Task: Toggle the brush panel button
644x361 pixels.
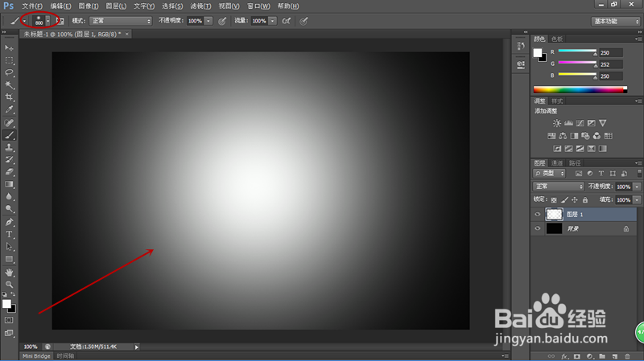Action: [x=60, y=21]
